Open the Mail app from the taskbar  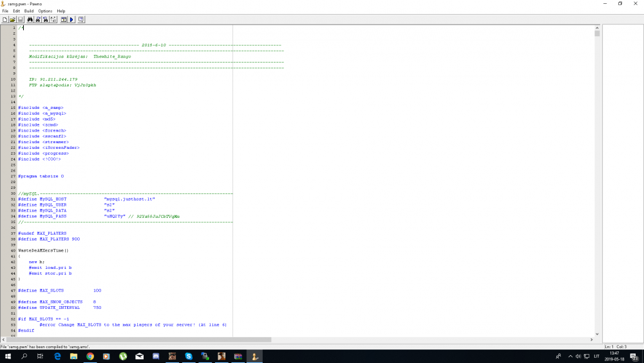click(139, 356)
